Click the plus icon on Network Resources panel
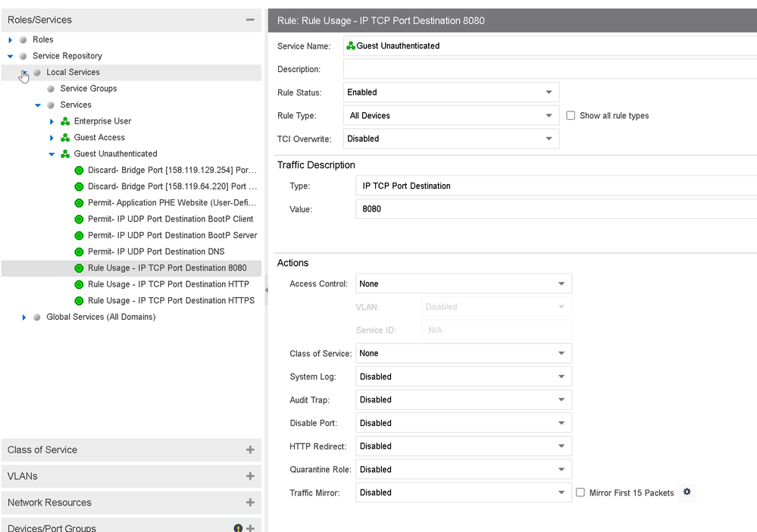 [250, 502]
